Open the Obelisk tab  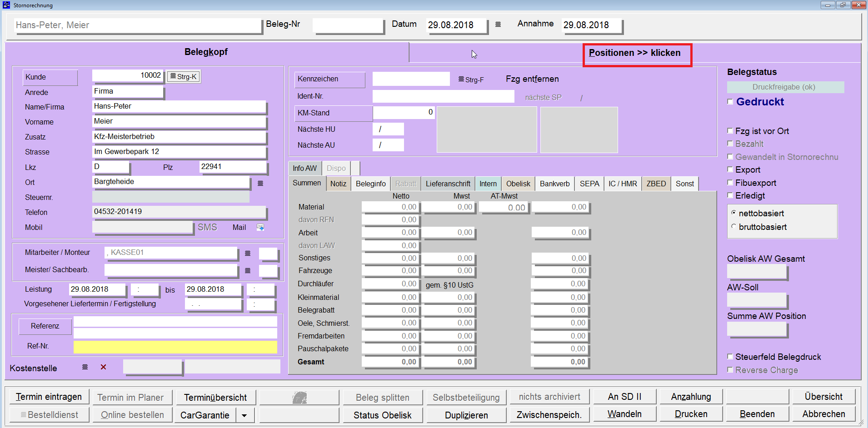[518, 184]
